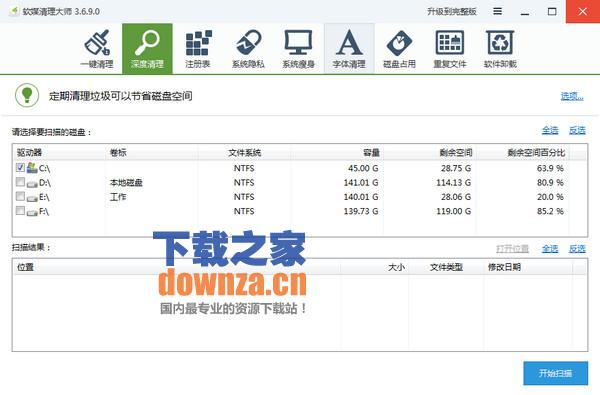Click the 20.0 % free percentage
The width and height of the screenshot is (600, 395).
pyautogui.click(x=550, y=197)
